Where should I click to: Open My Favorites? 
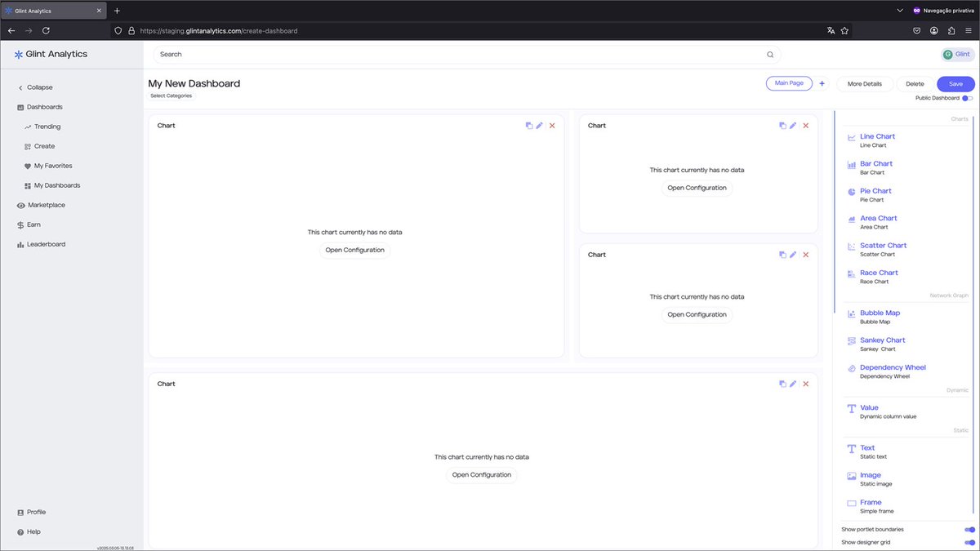(x=48, y=166)
